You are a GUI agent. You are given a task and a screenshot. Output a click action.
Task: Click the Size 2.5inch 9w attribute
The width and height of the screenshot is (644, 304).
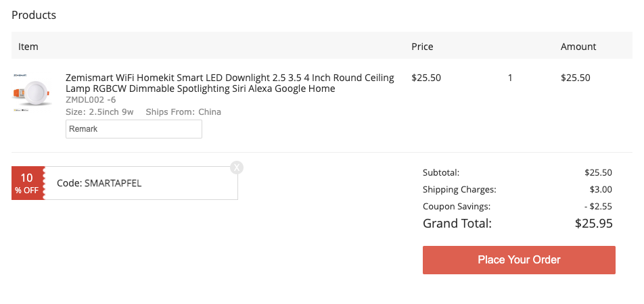100,112
